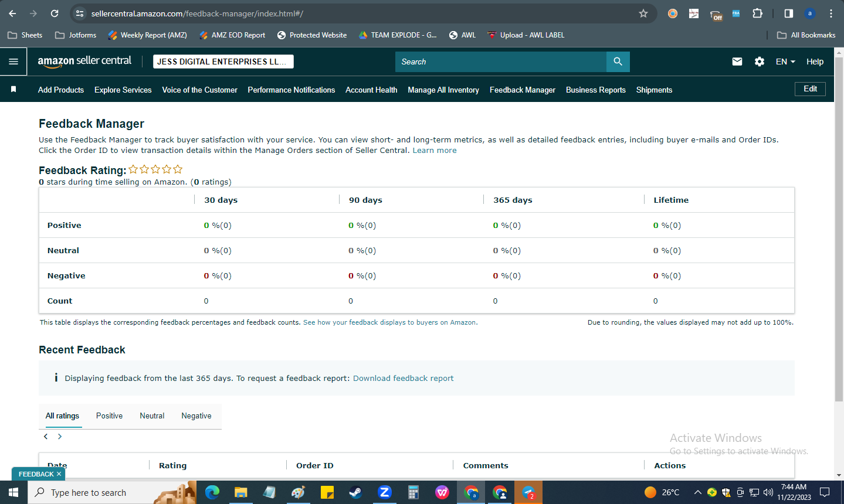844x504 pixels.
Task: Go to next feedback page arrow
Action: coord(60,437)
